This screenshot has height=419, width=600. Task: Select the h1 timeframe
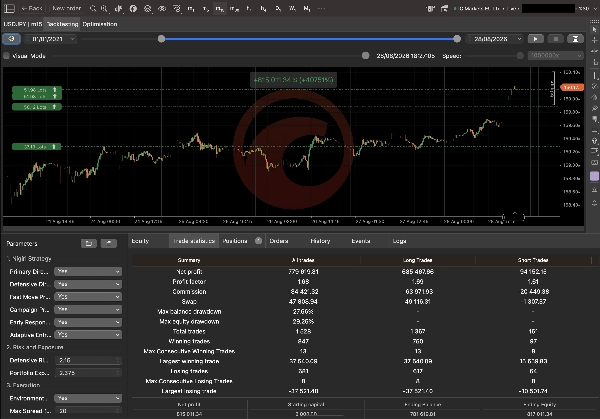(x=249, y=8)
